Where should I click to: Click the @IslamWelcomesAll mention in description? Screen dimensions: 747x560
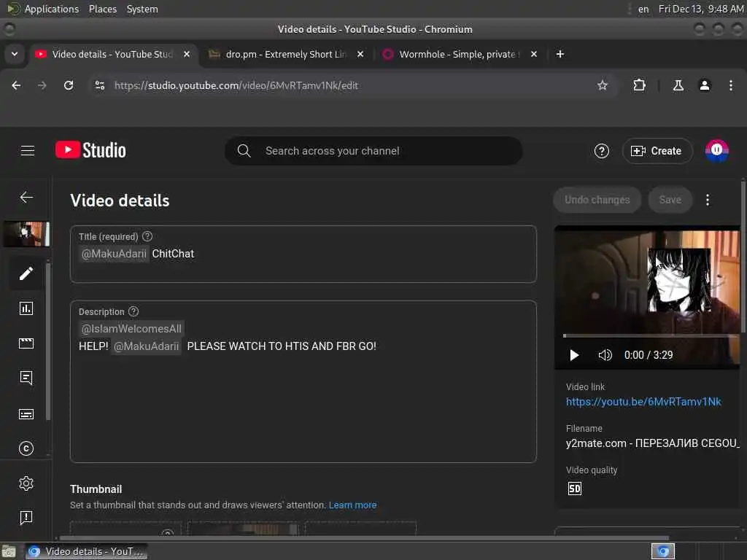131,329
